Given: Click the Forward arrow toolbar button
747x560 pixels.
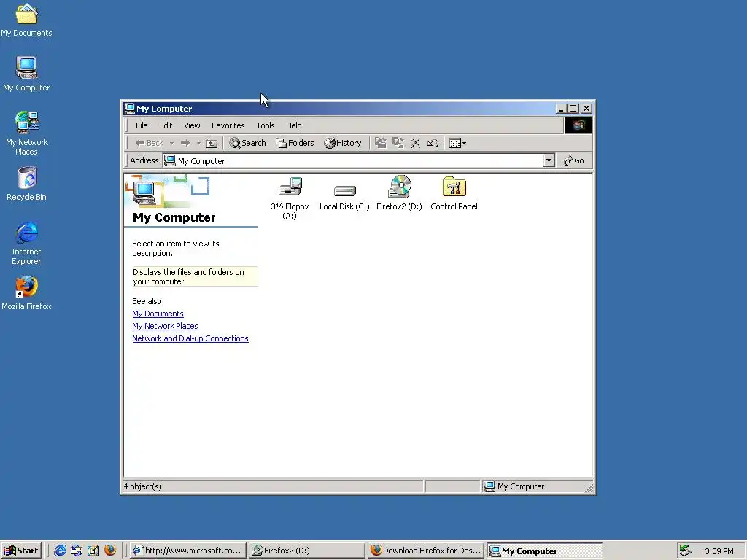Looking at the screenshot, I should coord(185,143).
